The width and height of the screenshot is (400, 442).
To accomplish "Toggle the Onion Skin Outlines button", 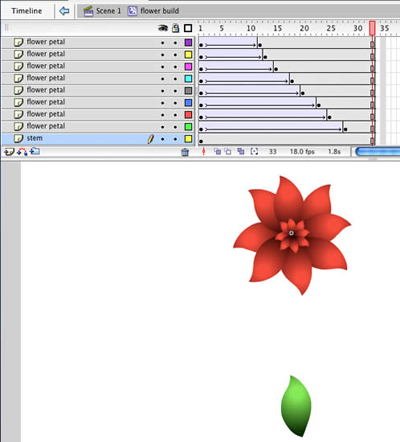I will [228, 152].
